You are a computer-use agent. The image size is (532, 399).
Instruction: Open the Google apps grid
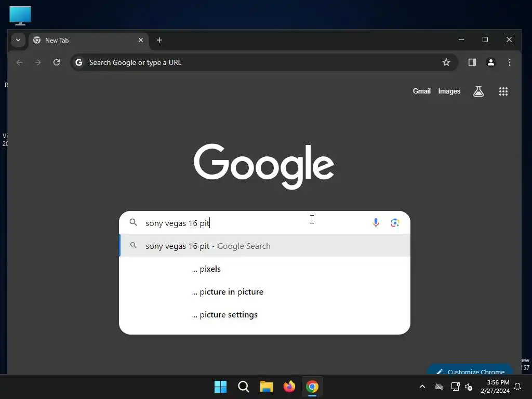click(503, 91)
